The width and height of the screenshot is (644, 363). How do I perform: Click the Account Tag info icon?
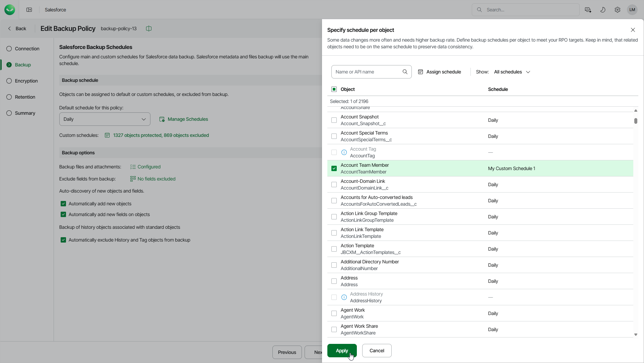[344, 152]
